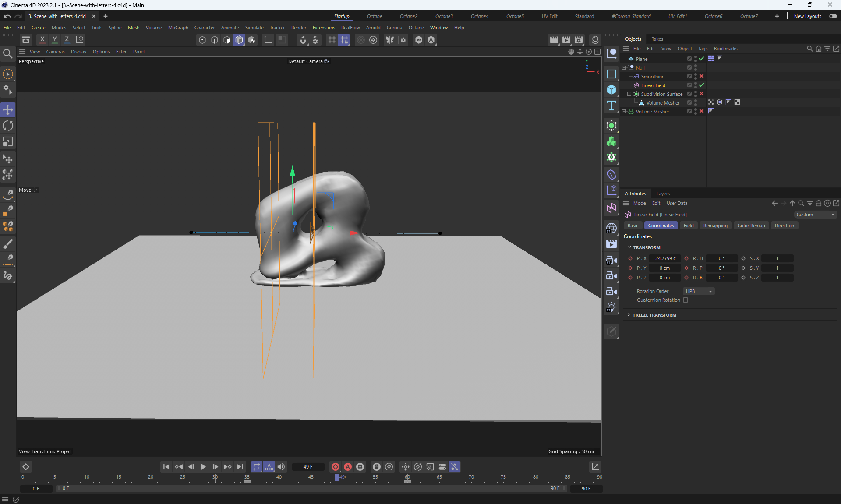Image resolution: width=841 pixels, height=504 pixels.
Task: Click the P.X position input field
Action: (x=664, y=258)
